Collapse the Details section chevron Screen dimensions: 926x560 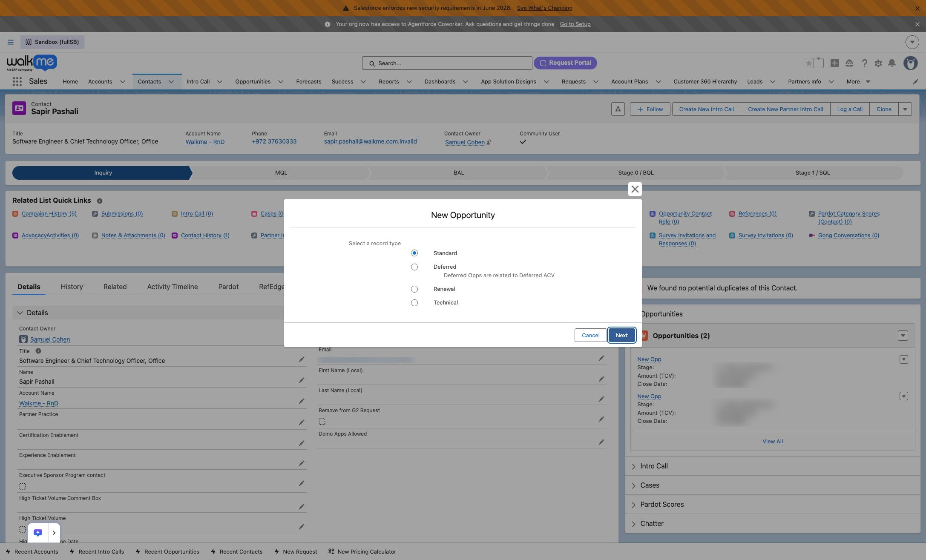coord(20,313)
